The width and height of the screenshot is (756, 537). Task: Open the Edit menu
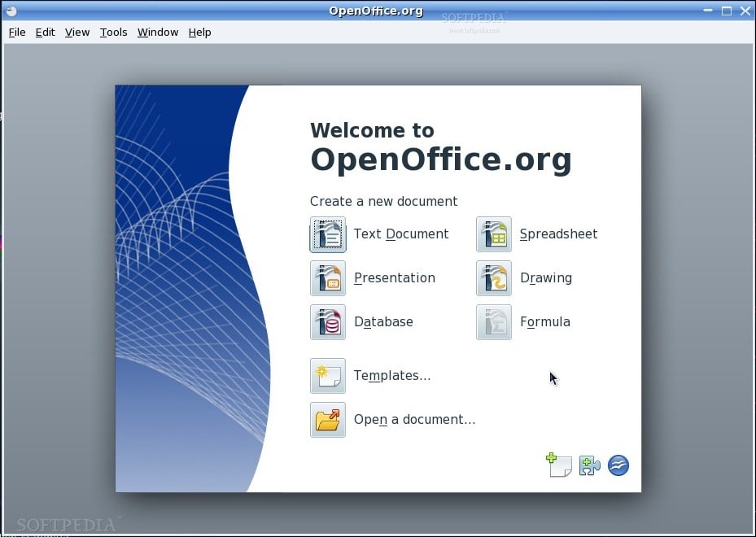(x=45, y=32)
